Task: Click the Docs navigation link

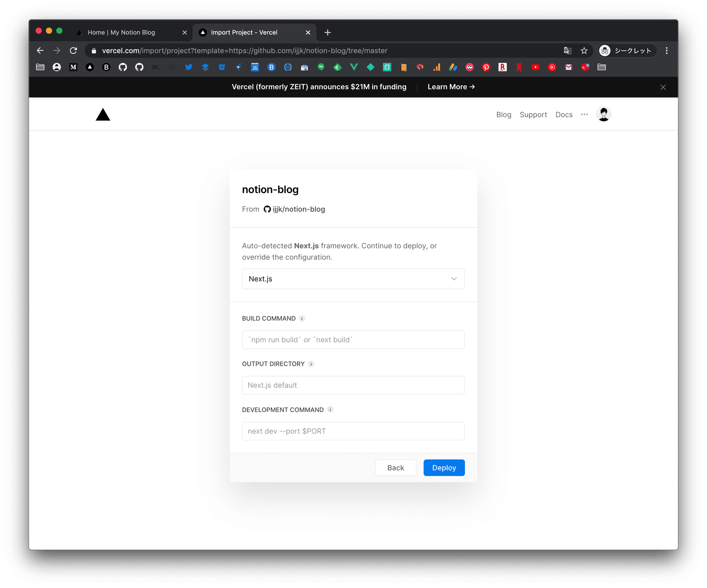Action: point(564,115)
